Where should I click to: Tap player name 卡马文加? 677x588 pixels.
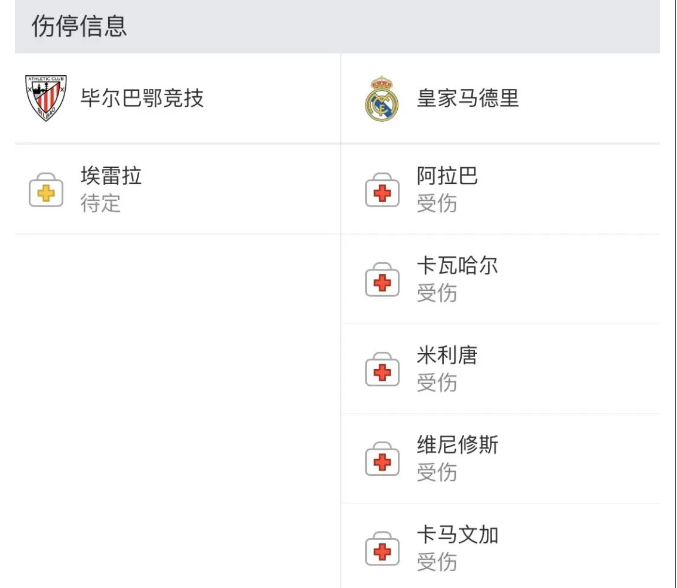(x=457, y=535)
